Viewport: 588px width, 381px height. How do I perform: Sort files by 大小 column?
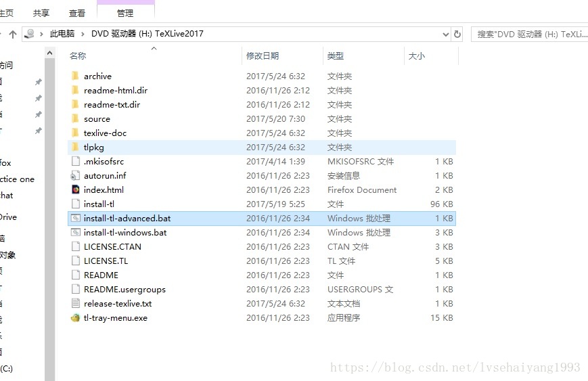(x=417, y=56)
